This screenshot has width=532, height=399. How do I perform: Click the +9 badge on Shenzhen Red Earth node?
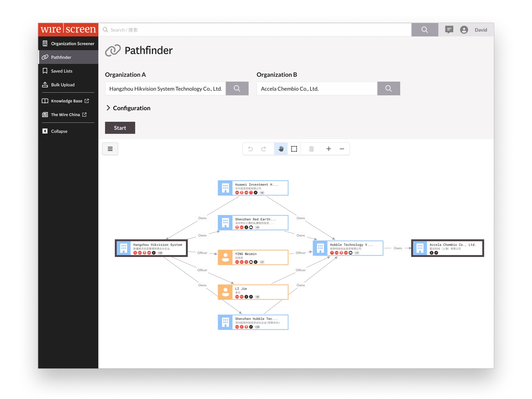[257, 227]
